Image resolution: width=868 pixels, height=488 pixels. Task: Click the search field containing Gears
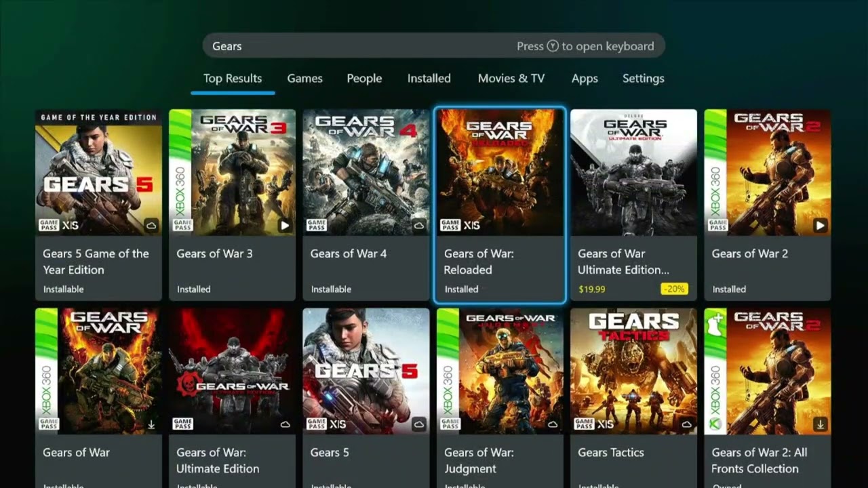tap(434, 46)
